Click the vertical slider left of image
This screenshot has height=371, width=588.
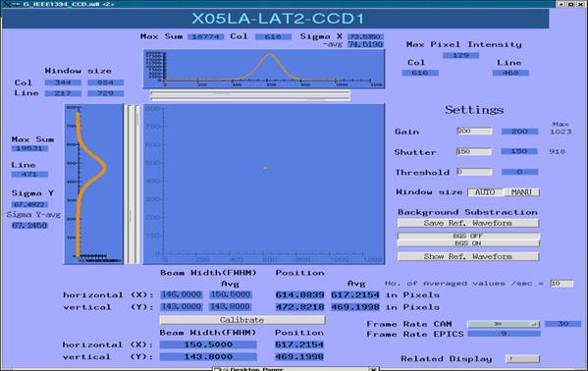click(131, 185)
